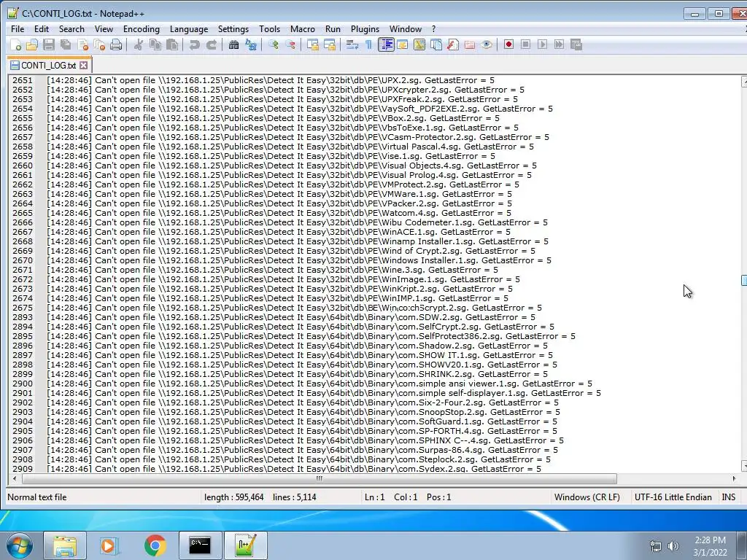This screenshot has width=747, height=560.
Task: Open the Settings menu
Action: coord(233,29)
